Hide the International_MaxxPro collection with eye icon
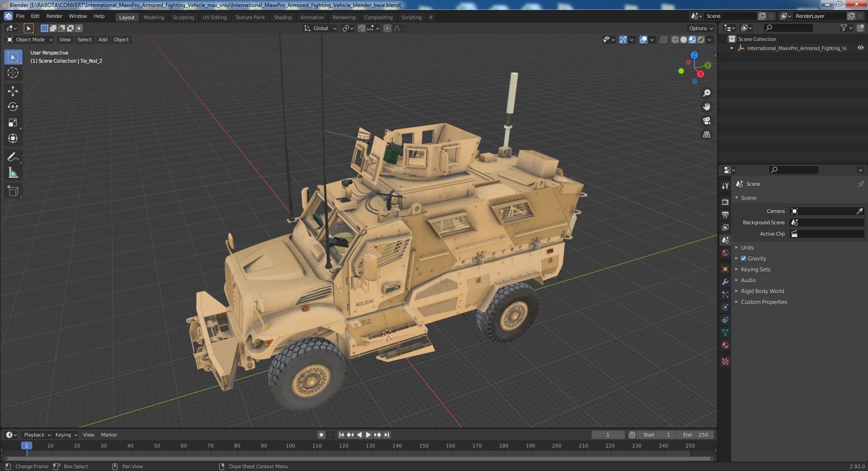Image resolution: width=868 pixels, height=471 pixels. point(861,48)
